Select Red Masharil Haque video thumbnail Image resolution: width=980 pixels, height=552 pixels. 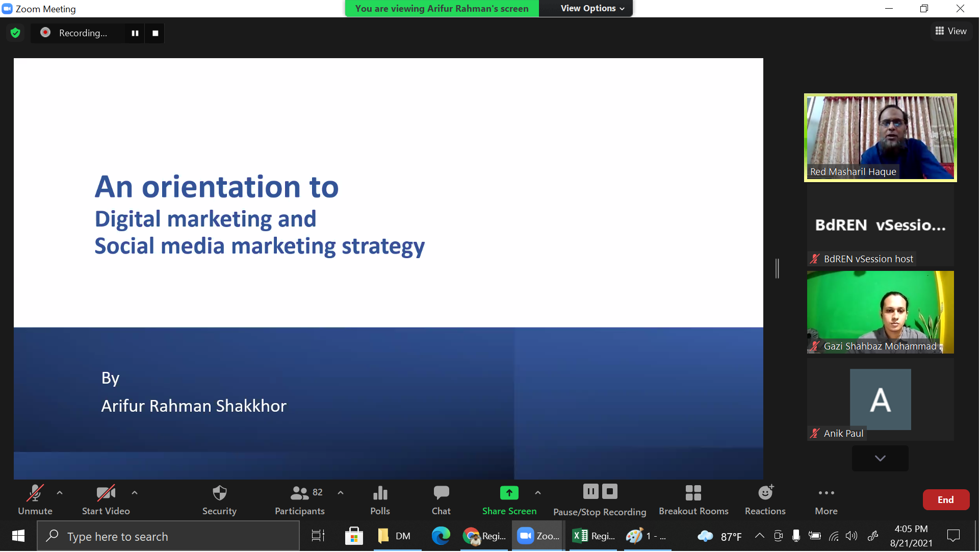(881, 138)
